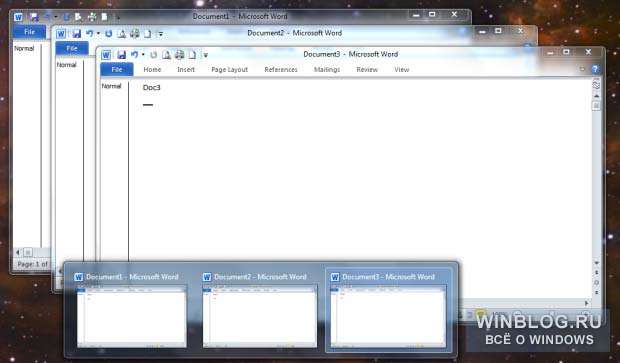
Task: Undo the last action in Document3
Action: (x=134, y=55)
